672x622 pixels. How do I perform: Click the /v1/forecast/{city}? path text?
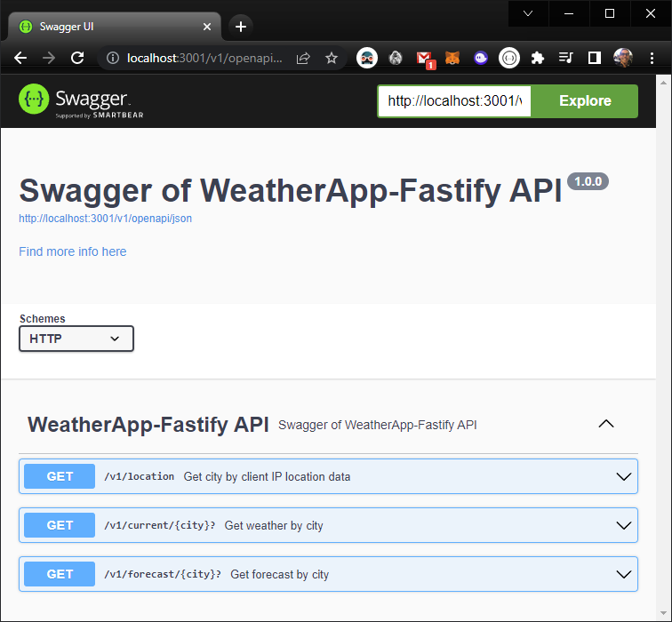point(163,574)
